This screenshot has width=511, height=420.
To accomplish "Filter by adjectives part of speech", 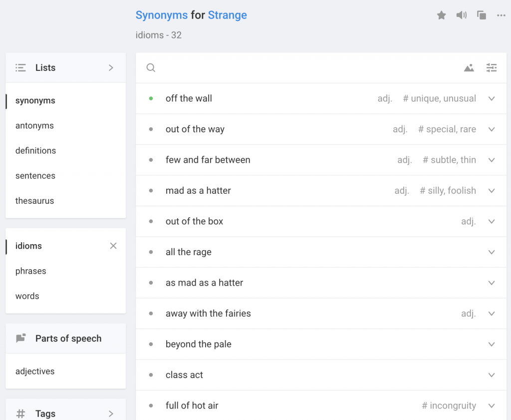I will (35, 372).
